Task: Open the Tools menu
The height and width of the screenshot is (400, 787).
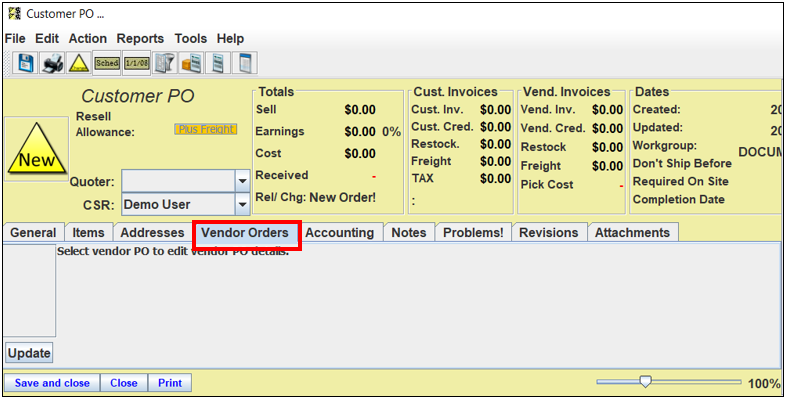Action: click(x=191, y=39)
